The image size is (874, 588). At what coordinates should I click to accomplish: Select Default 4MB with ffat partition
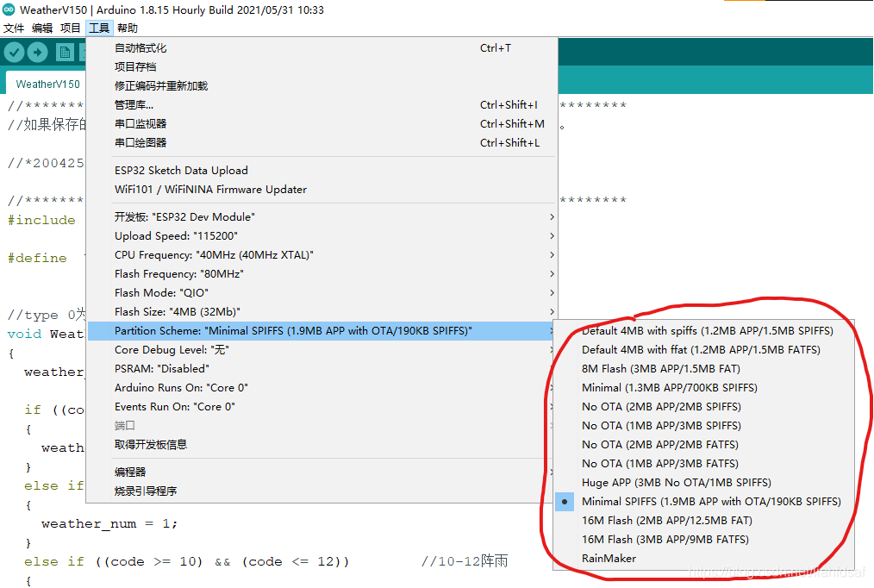[704, 350]
